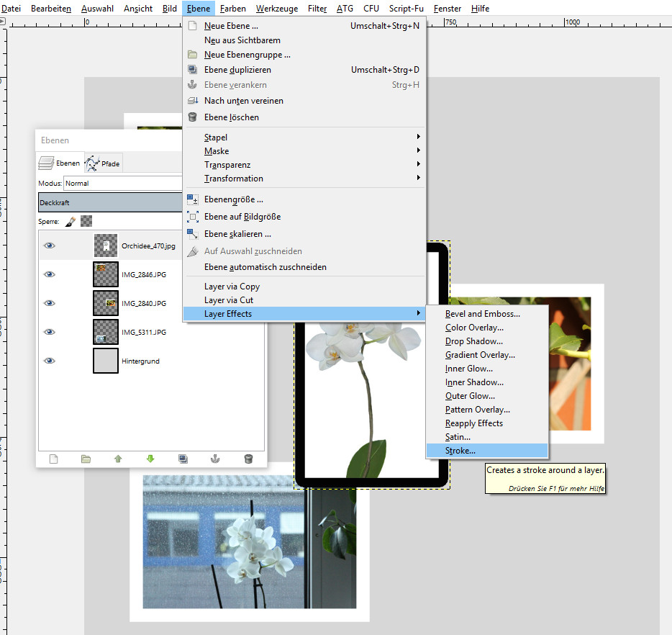The height and width of the screenshot is (635, 672).
Task: Toggle the lock pixels brush icon
Action: pos(71,222)
